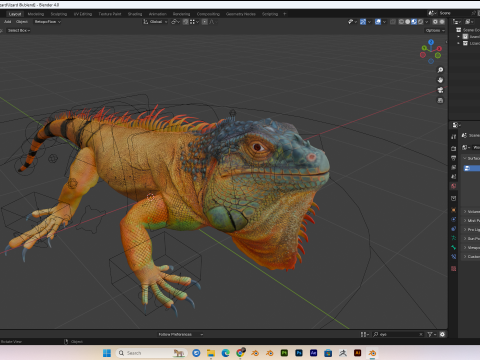Open the snapping options dropdown
This screenshot has width=480, height=360.
[x=194, y=22]
